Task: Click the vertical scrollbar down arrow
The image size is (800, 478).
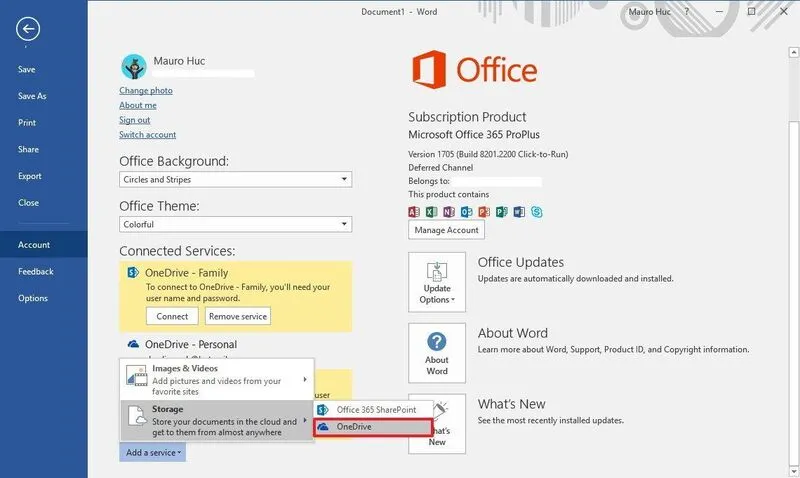Action: [794, 471]
